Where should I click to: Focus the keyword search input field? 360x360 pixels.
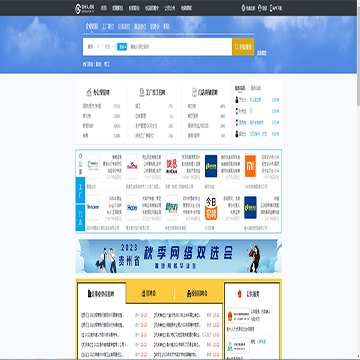pyautogui.click(x=180, y=47)
